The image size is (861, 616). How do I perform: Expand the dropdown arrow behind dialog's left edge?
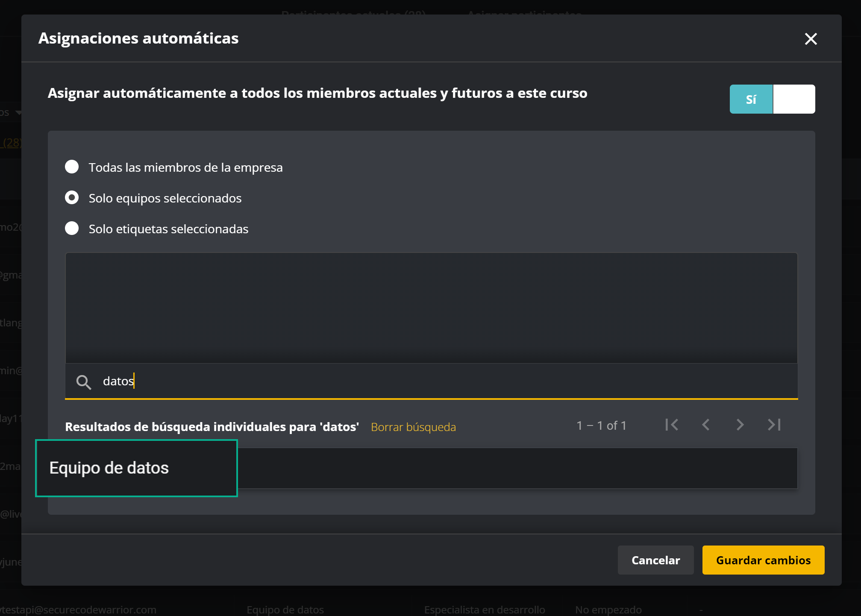[x=18, y=113]
